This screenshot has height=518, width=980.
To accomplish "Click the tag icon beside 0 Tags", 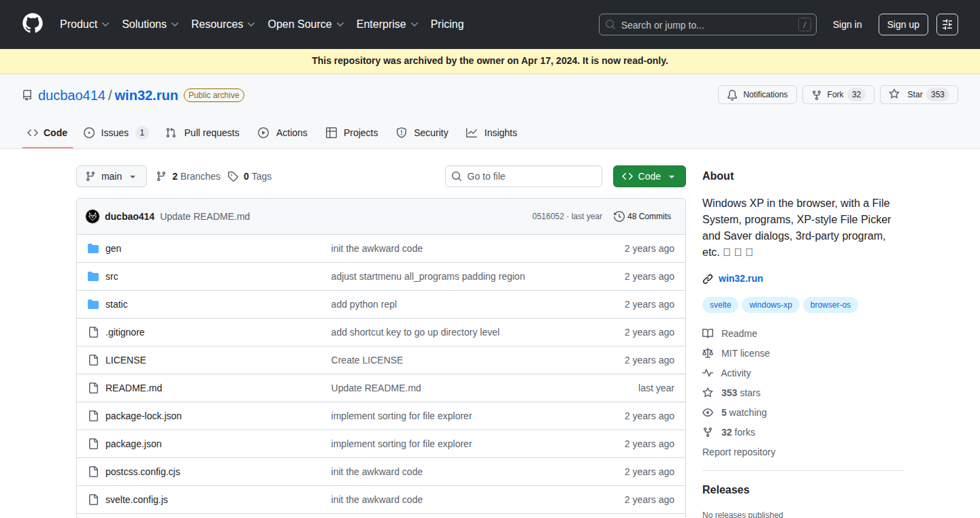I will 233,176.
